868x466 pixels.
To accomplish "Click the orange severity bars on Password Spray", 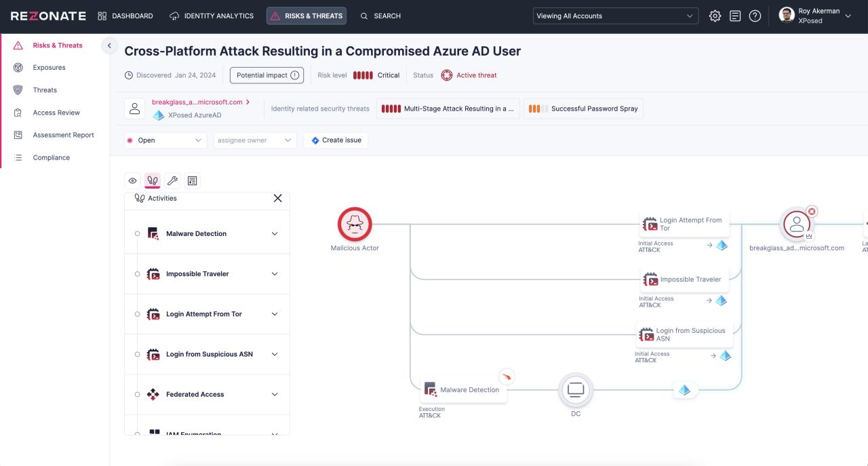I will click(x=538, y=109).
